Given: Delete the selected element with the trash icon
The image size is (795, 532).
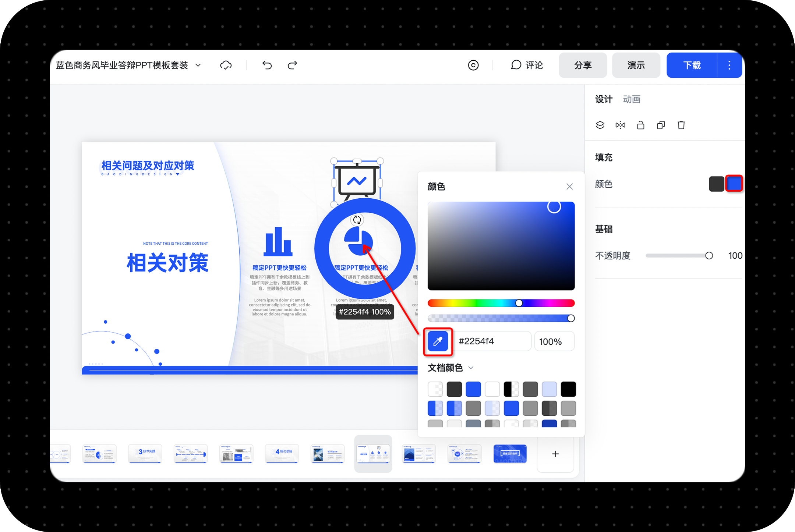Looking at the screenshot, I should point(681,125).
